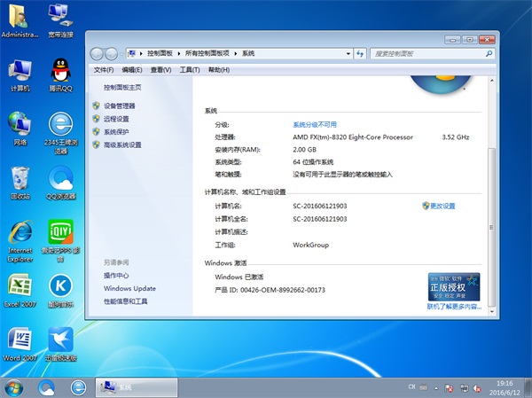Launch the iQIYI PPS video app
532x398 pixels.
click(x=61, y=234)
